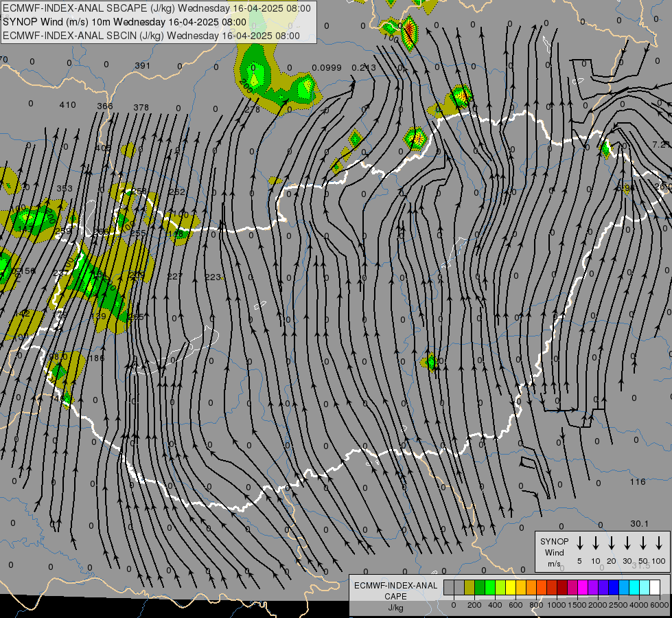Click the 50 m/s wind arrow in legend
This screenshot has height=618, width=672.
click(x=643, y=543)
